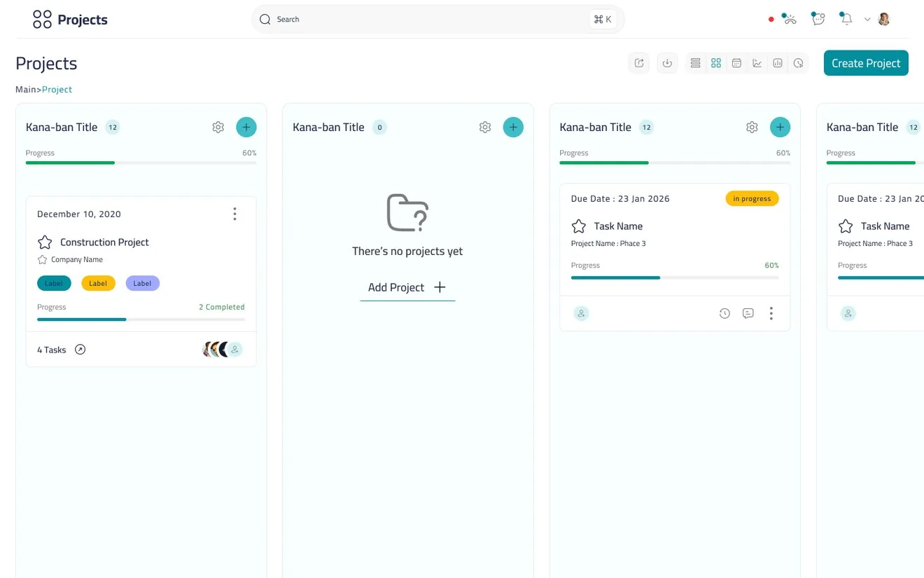Click add-member icon beside the Construction Project avatars
The width and height of the screenshot is (924, 578).
(x=235, y=349)
